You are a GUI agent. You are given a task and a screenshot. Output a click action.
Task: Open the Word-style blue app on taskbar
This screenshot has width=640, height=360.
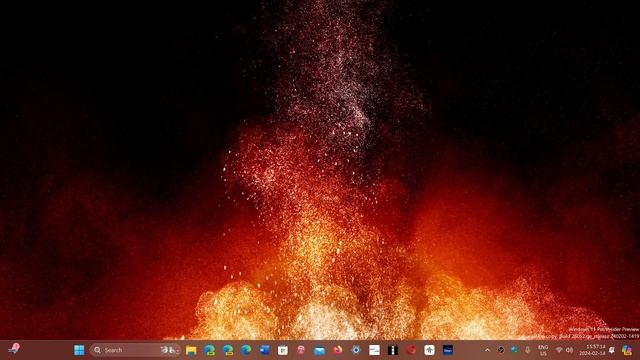click(264, 350)
